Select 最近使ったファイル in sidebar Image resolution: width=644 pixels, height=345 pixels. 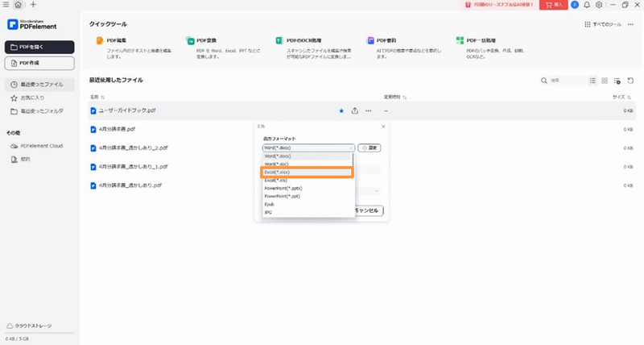point(39,85)
